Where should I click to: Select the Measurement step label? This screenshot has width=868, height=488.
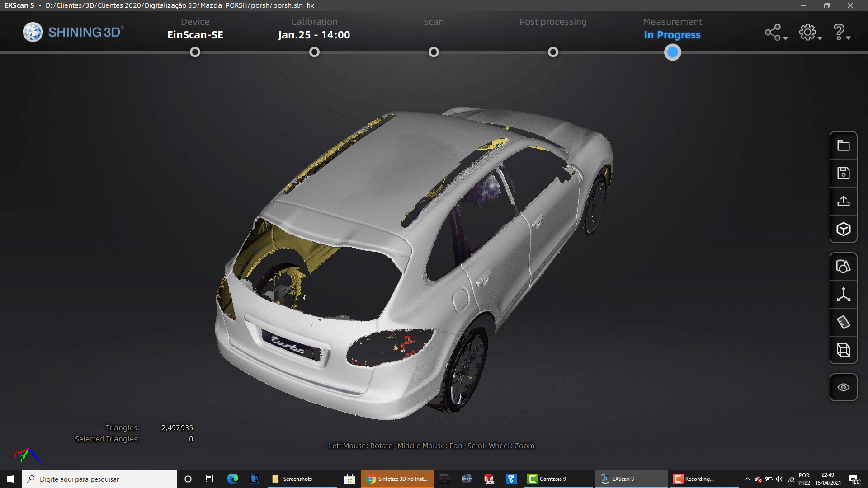coord(672,22)
